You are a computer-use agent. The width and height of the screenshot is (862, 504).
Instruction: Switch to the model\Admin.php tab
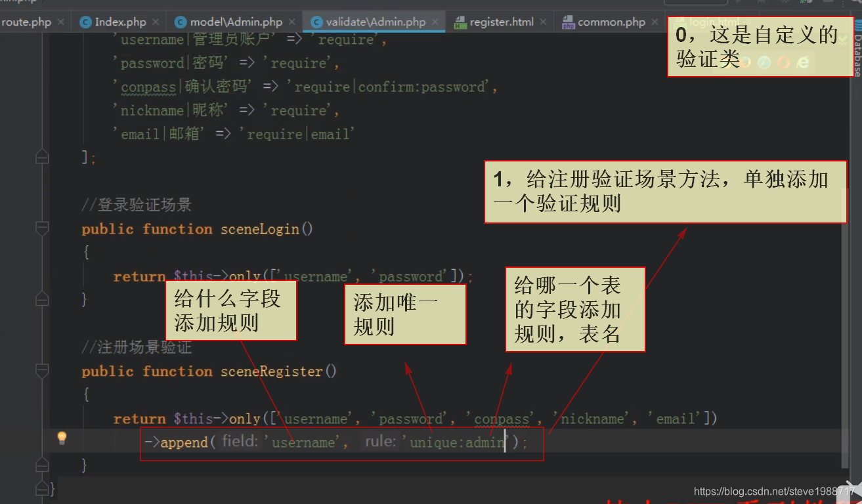[x=236, y=22]
